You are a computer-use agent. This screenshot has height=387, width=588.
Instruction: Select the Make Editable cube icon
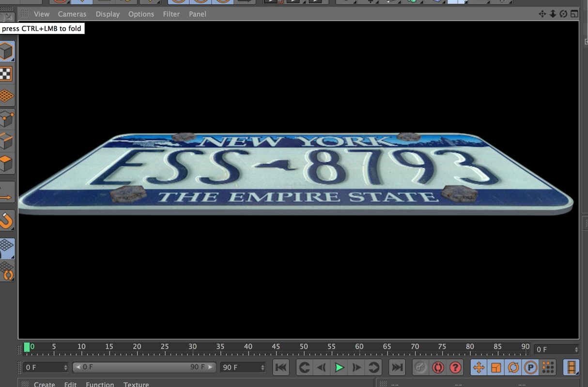pyautogui.click(x=7, y=51)
